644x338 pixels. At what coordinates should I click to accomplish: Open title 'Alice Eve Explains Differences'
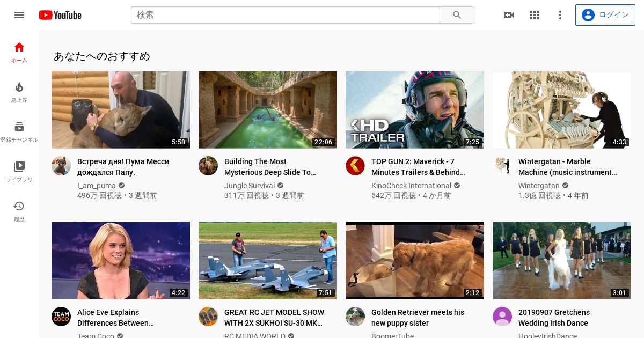coord(115,318)
